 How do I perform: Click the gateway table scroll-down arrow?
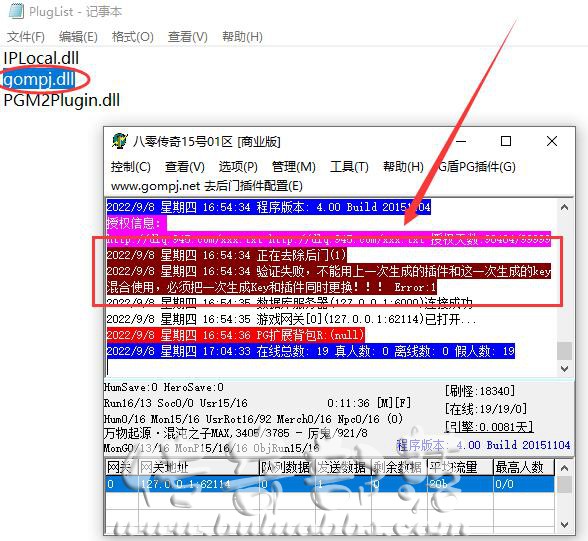point(564,525)
